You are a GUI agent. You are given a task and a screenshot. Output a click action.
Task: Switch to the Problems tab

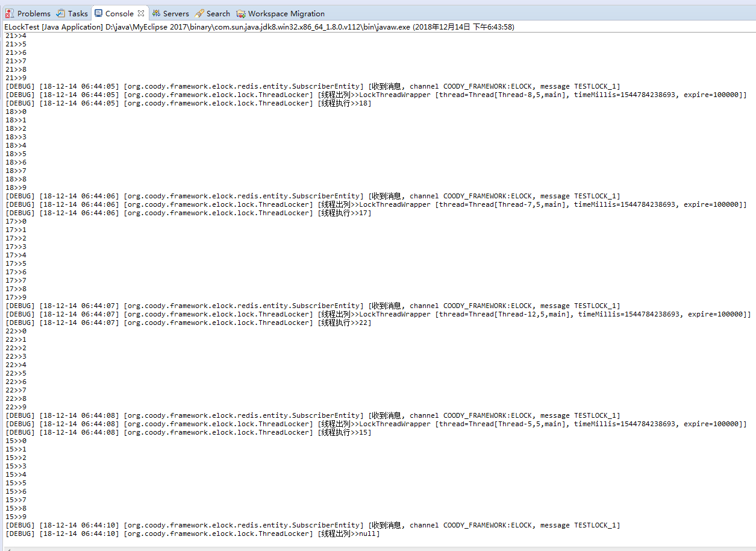point(28,13)
